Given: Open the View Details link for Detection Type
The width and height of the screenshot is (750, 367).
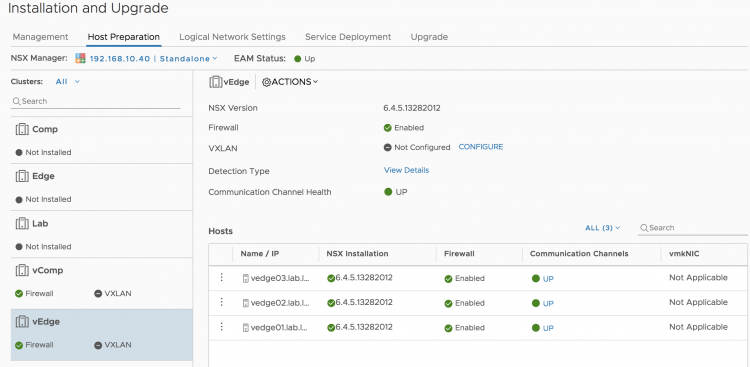Looking at the screenshot, I should click(x=406, y=170).
